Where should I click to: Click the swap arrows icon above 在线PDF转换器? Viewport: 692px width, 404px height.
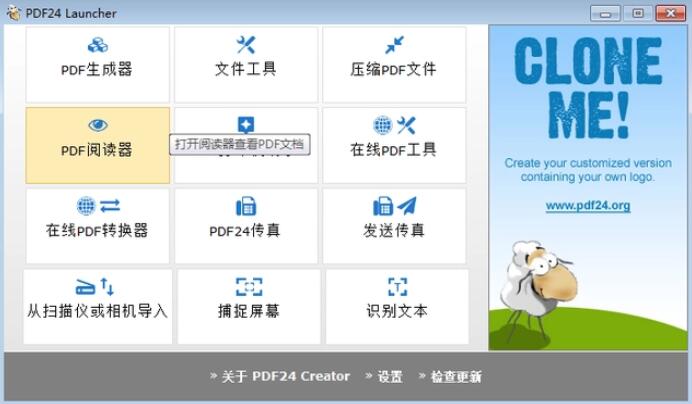pos(110,206)
